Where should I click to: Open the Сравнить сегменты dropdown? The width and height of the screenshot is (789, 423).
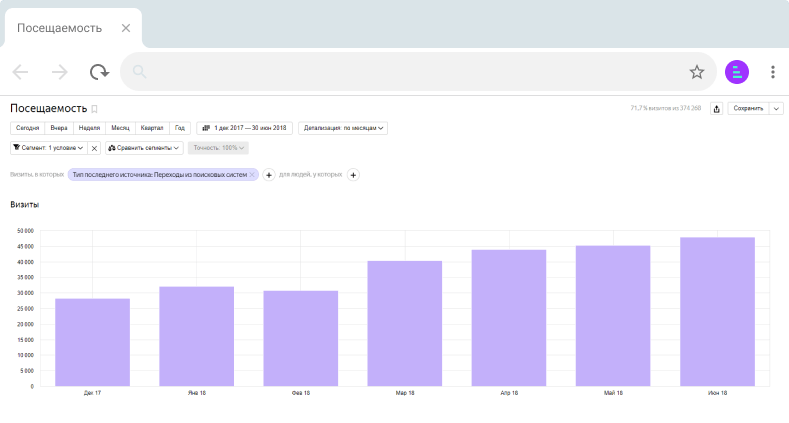(143, 148)
